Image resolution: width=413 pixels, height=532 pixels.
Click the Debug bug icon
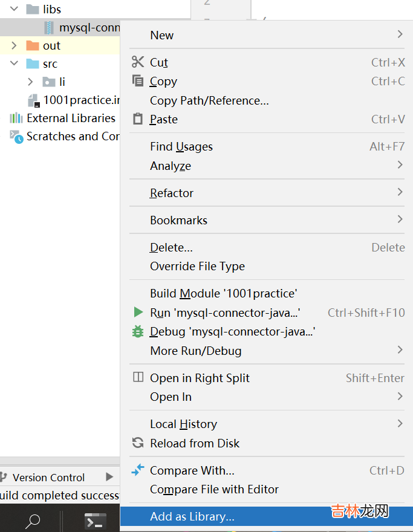[x=138, y=331]
